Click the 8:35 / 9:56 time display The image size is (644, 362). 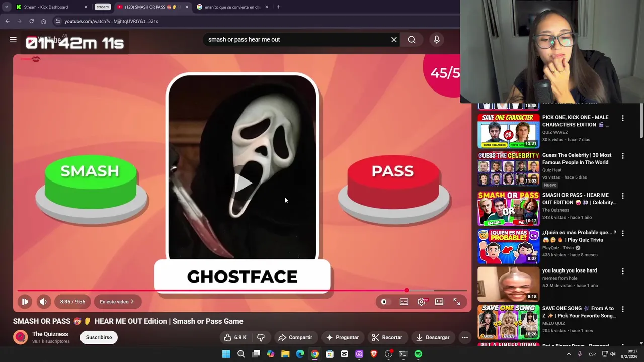tap(72, 302)
